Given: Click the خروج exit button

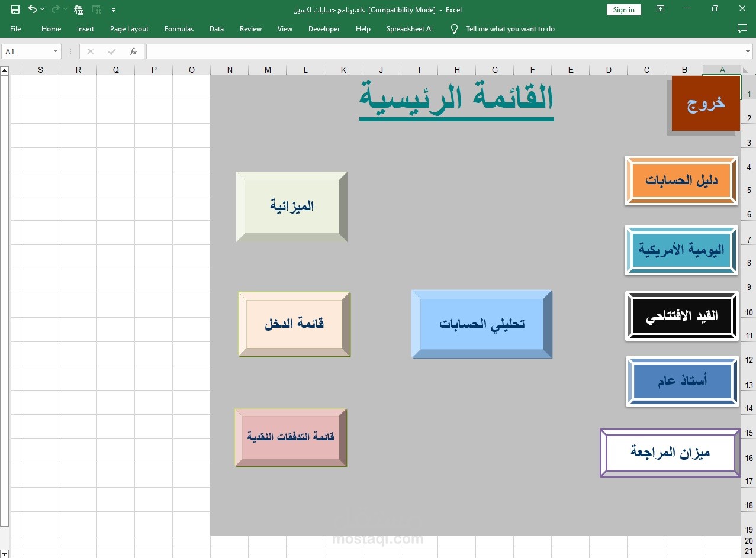Looking at the screenshot, I should [706, 103].
